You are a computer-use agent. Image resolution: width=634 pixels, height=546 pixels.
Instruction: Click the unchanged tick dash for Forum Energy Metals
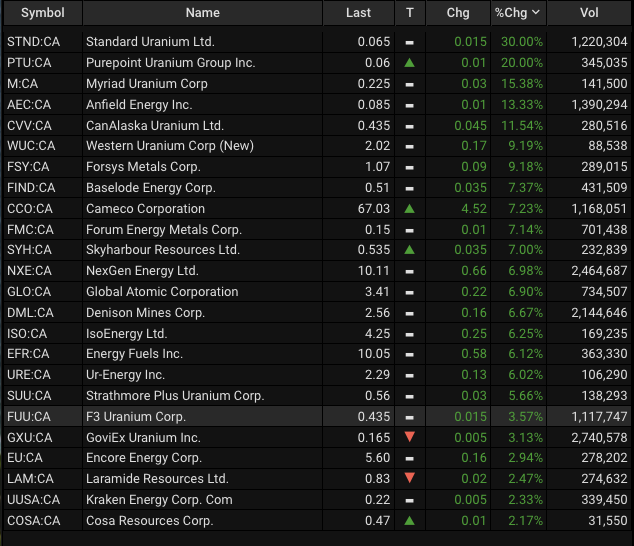(410, 231)
